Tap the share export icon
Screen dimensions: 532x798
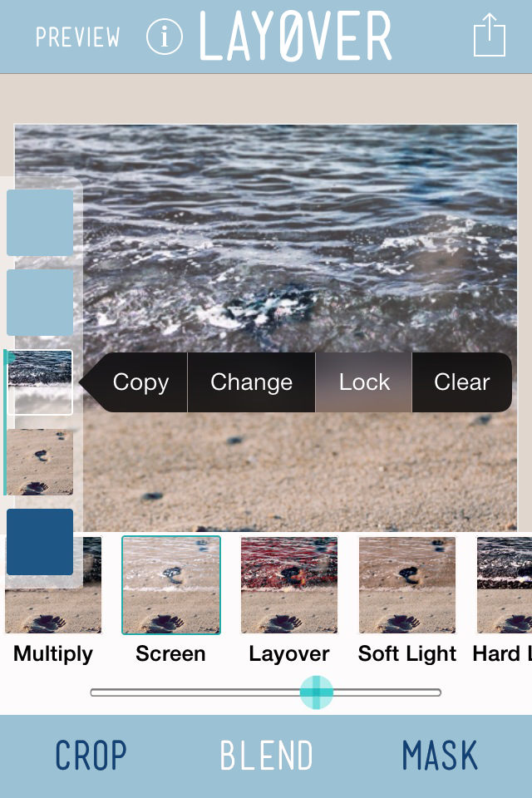point(490,35)
